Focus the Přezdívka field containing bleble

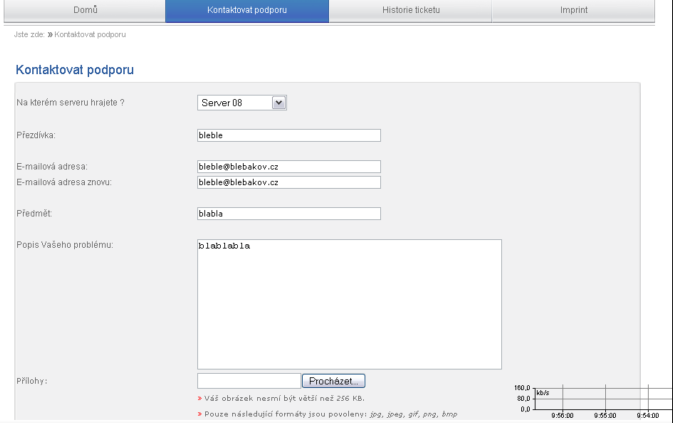coord(289,136)
